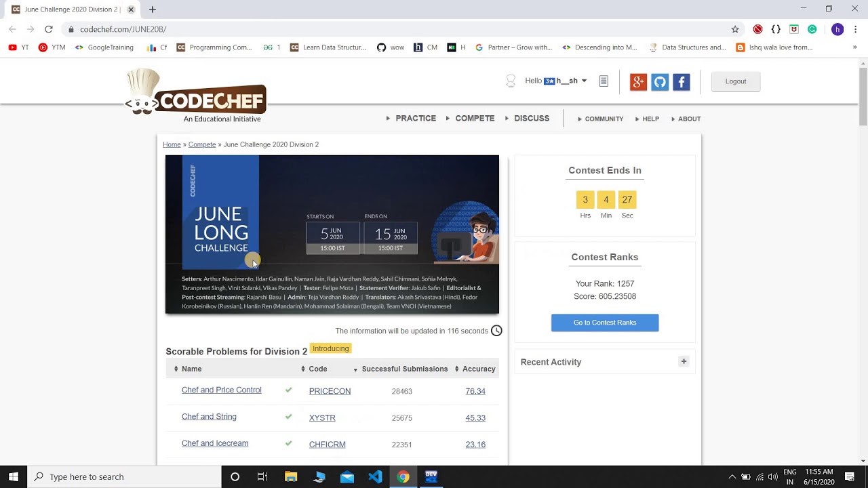Sort by Successful Submissions column
This screenshot has height=488, width=868.
point(400,369)
